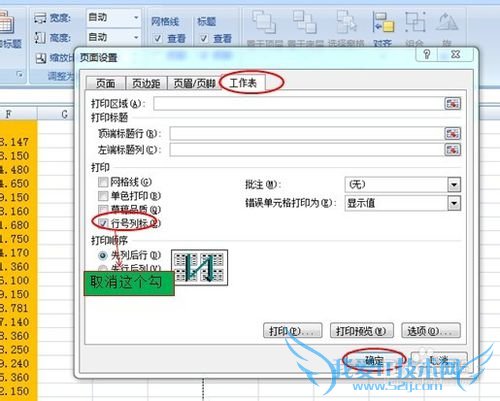Open the 页眉/页脚 tab
The image size is (500, 401).
194,83
